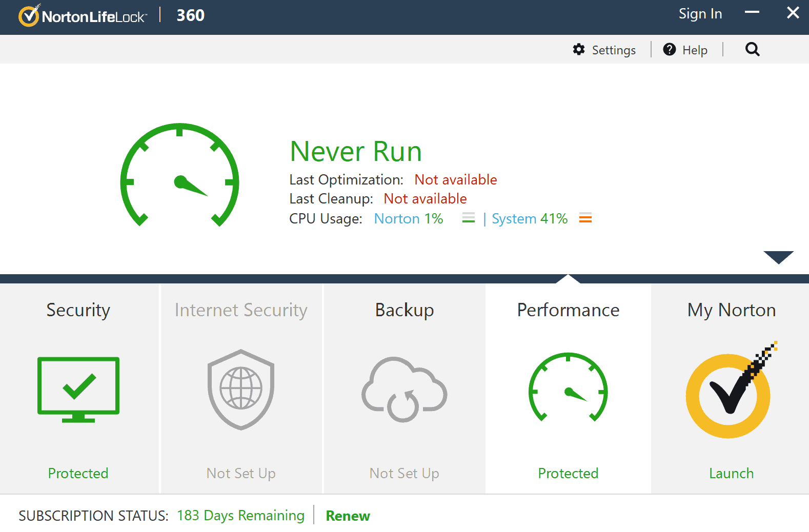809x532 pixels.
Task: Click System 41% CPU usage value
Action: pos(530,218)
